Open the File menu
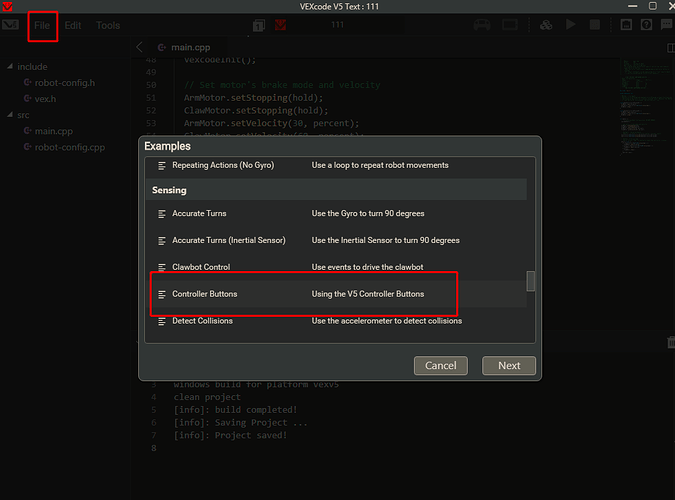 (42, 25)
